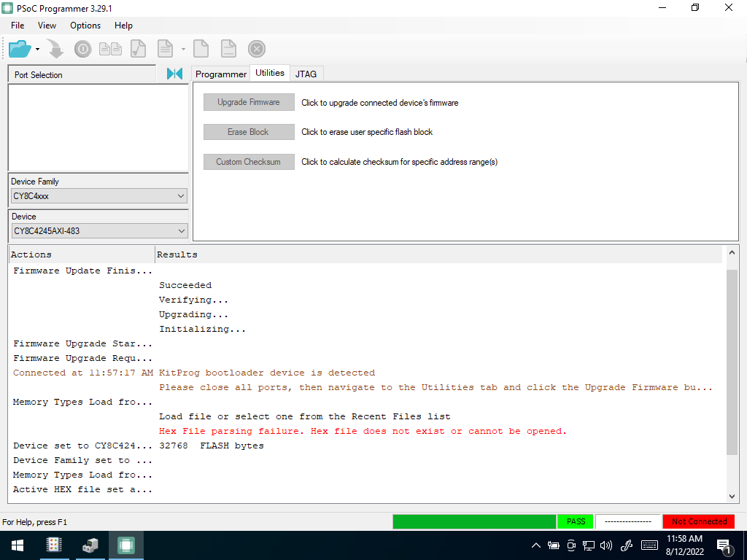The width and height of the screenshot is (747, 560).
Task: Select '32768 FLASH bytes' result text
Action: coord(211,446)
